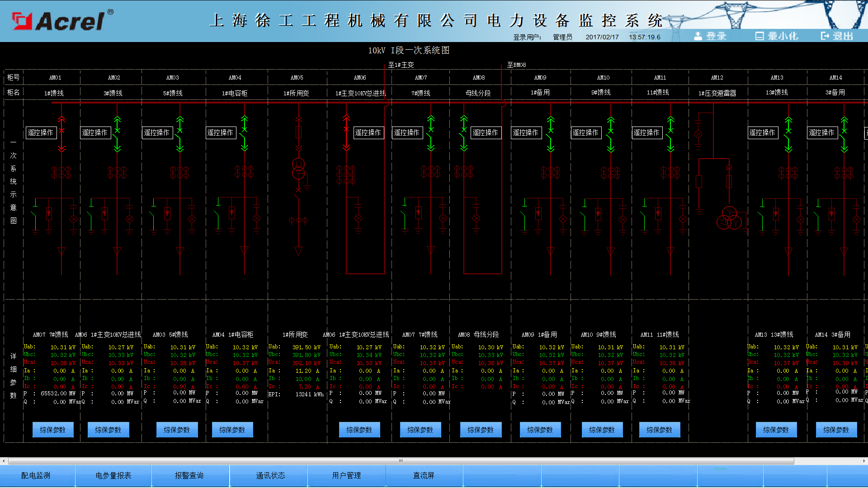
Task: Click the 退出 exit button
Action: pos(837,36)
